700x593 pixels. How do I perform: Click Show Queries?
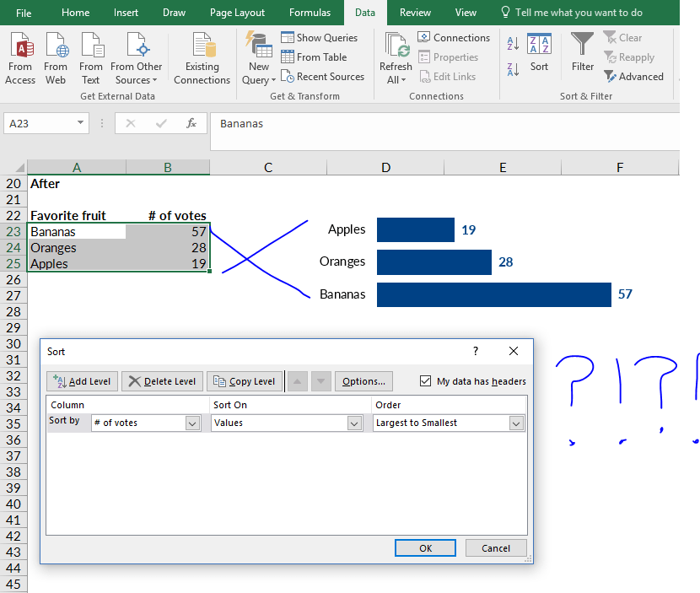coord(320,37)
